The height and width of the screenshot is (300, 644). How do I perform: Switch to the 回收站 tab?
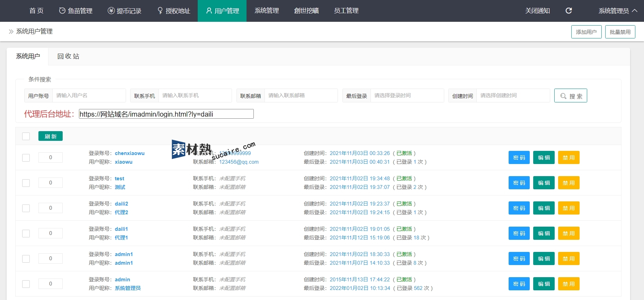coord(68,56)
